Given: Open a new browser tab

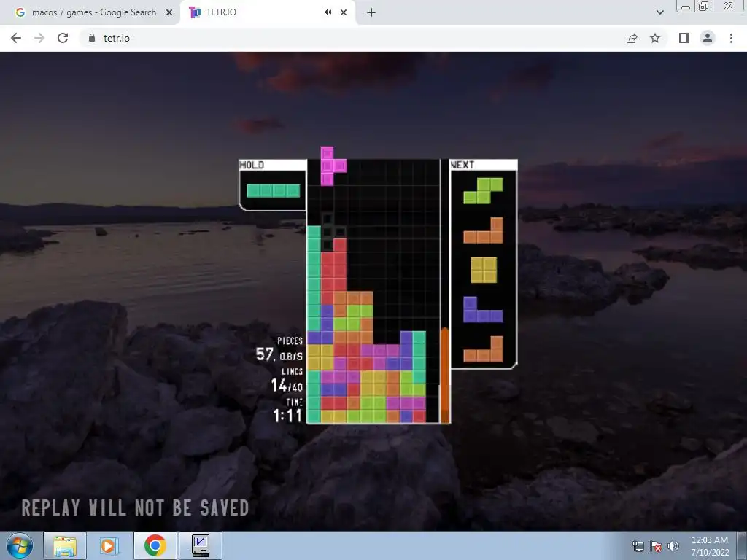Looking at the screenshot, I should [x=371, y=12].
